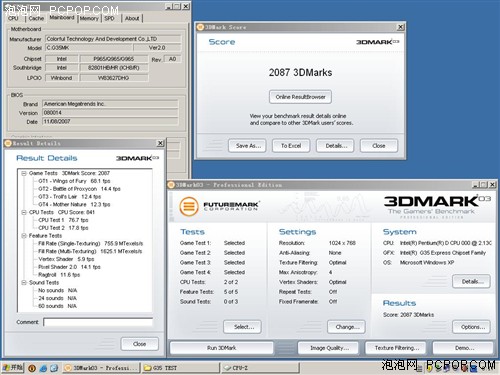Launch the Demo... button
500x375 pixels.
pos(463,348)
